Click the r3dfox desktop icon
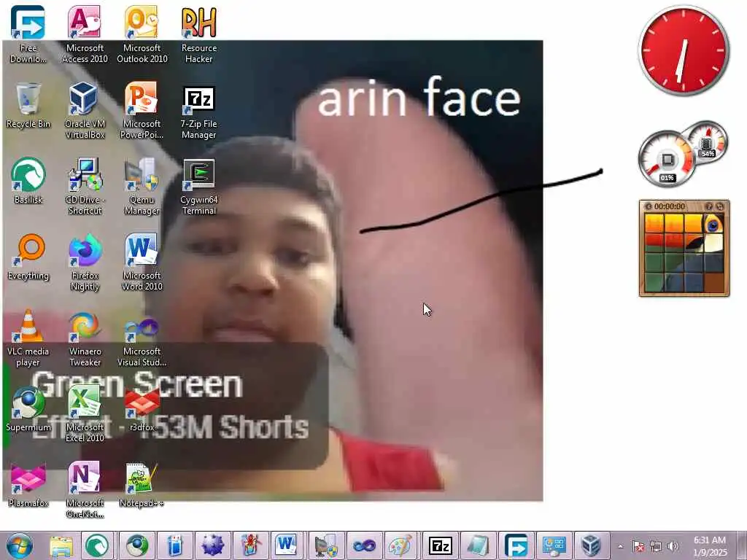 142,408
